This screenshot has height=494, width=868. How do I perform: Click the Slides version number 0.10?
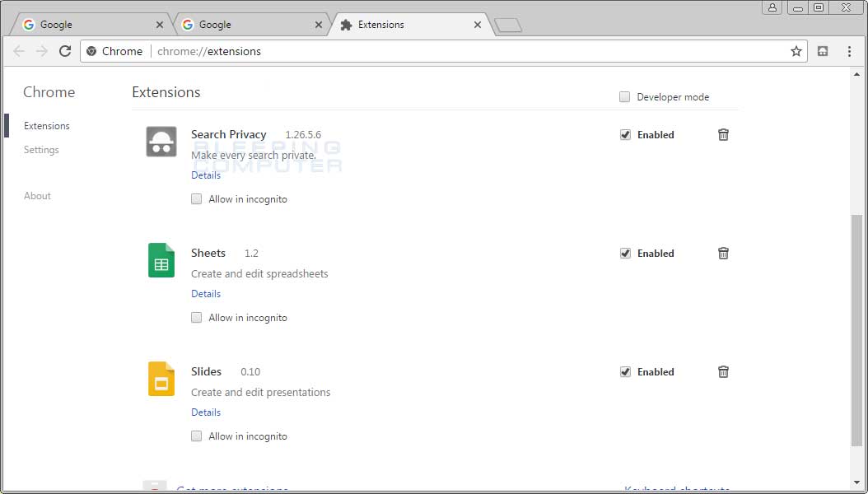click(x=250, y=372)
